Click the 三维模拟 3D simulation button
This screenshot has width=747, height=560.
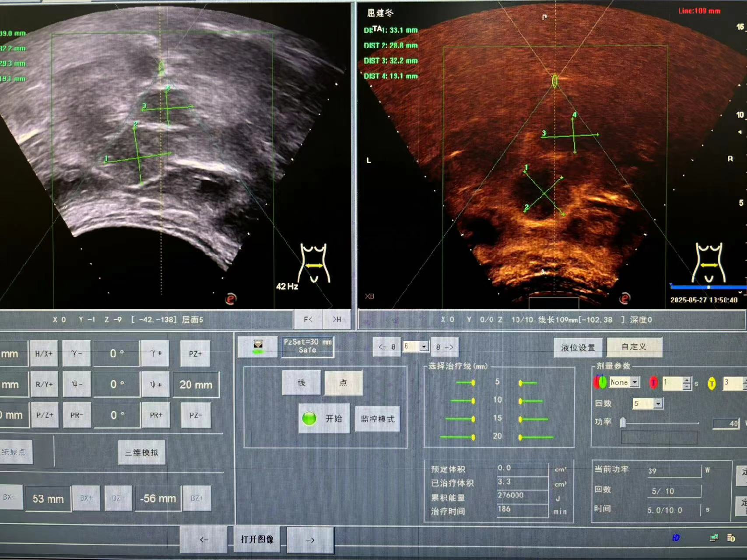click(142, 452)
